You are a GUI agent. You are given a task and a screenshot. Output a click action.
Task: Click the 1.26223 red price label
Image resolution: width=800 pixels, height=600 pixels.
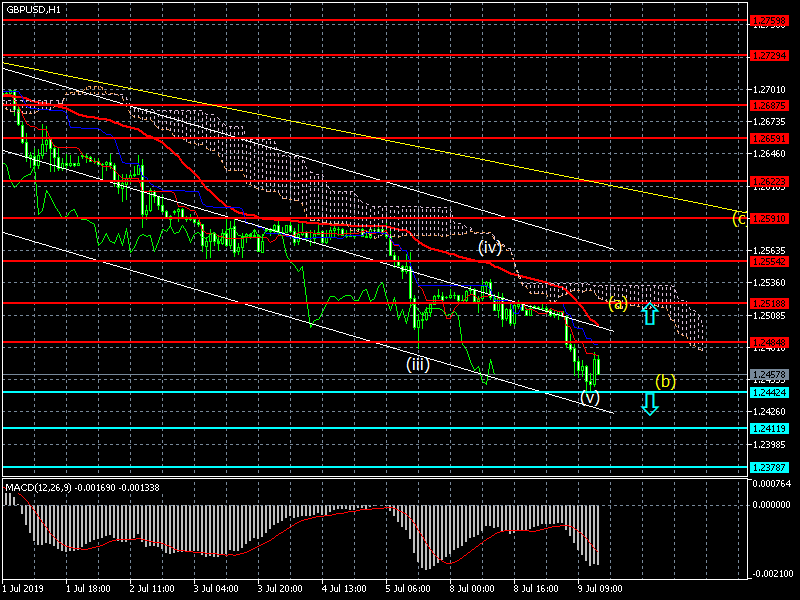(769, 182)
